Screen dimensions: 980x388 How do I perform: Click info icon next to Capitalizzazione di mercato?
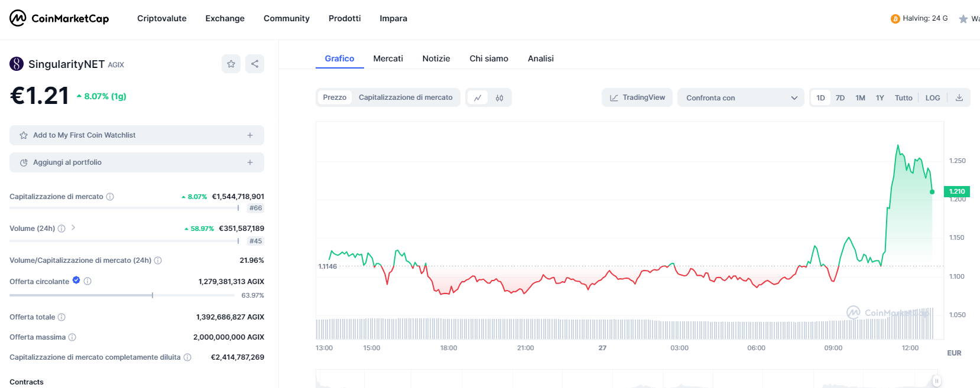110,197
